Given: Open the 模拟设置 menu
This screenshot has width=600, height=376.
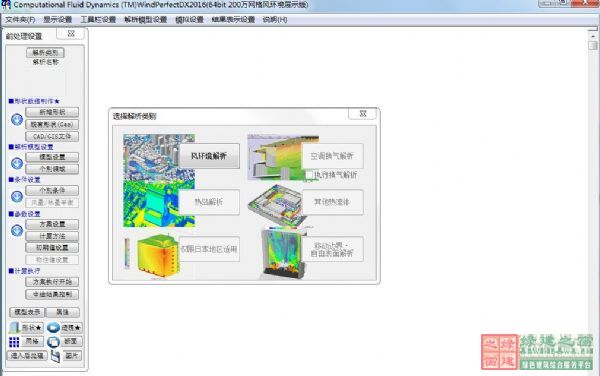Looking at the screenshot, I should pyautogui.click(x=189, y=20).
